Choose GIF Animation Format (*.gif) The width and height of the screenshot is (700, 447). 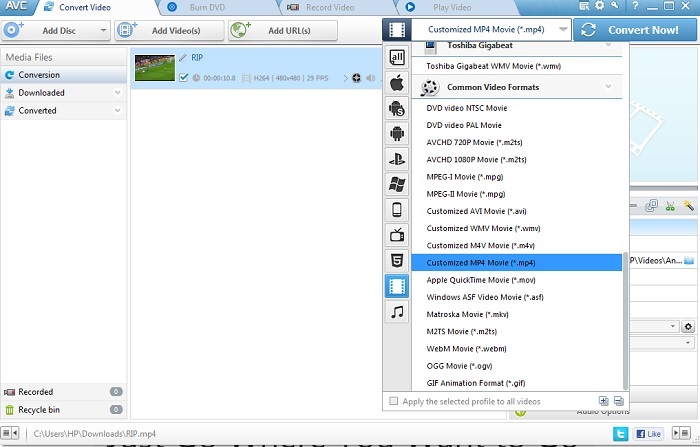pyautogui.click(x=517, y=383)
